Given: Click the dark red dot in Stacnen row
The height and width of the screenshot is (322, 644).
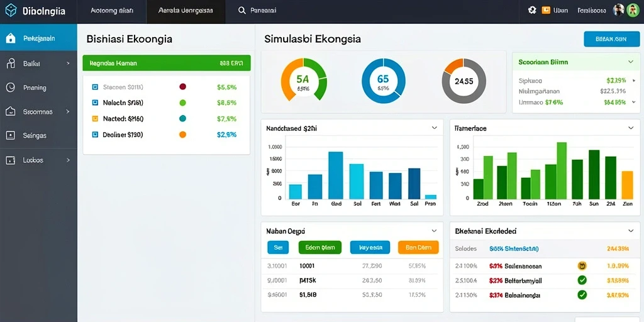Looking at the screenshot, I should 183,87.
